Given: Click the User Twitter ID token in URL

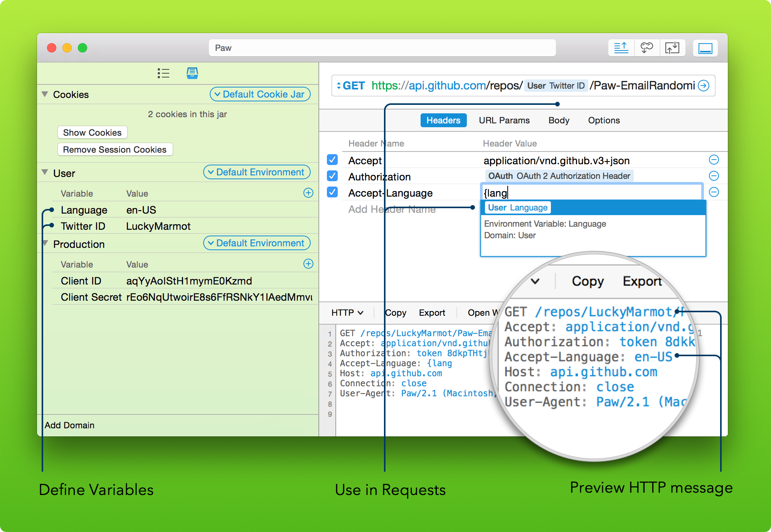Looking at the screenshot, I should (x=556, y=86).
